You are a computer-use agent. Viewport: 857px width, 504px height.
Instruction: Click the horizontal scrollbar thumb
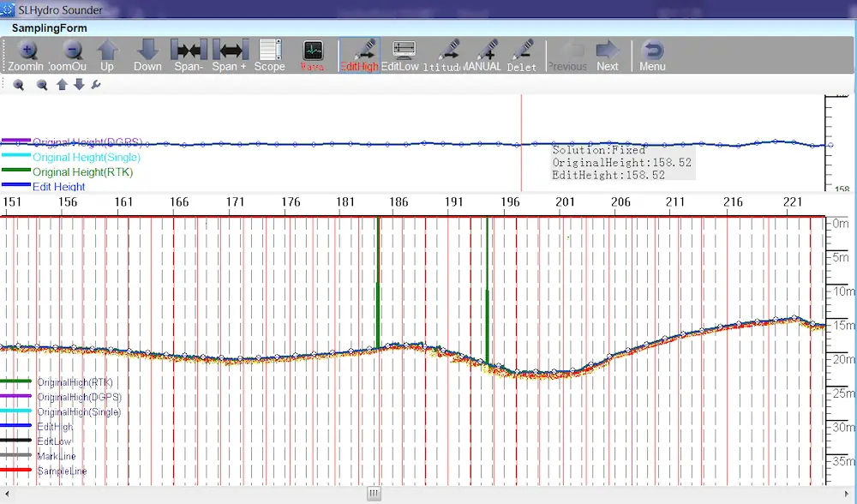(x=374, y=494)
